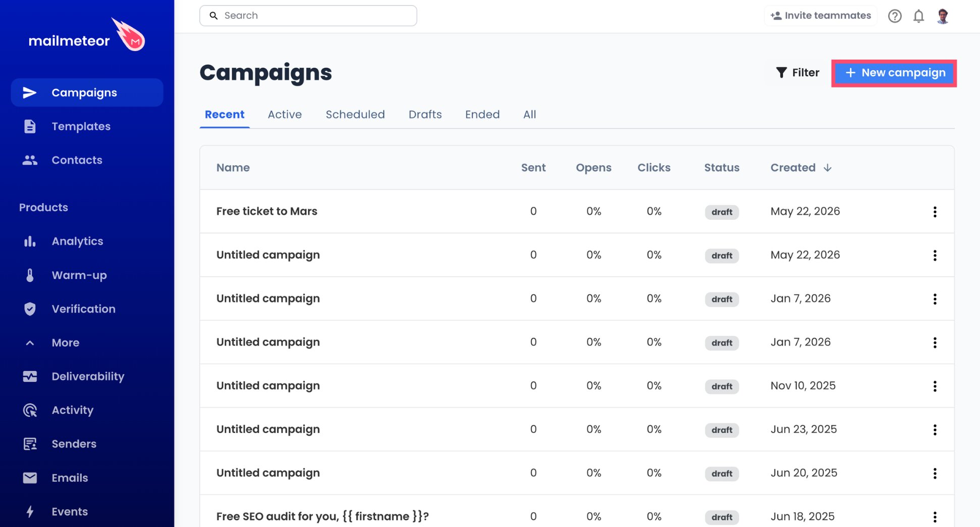This screenshot has height=527, width=980.
Task: Open Templates document icon in sidebar
Action: click(30, 126)
